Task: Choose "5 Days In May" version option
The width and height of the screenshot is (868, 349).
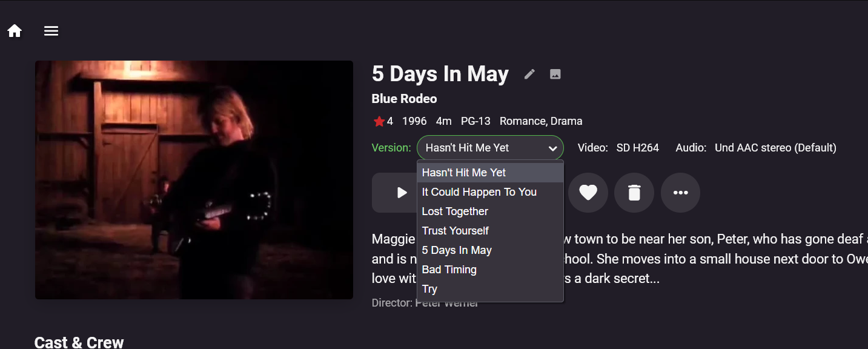Action: click(457, 250)
